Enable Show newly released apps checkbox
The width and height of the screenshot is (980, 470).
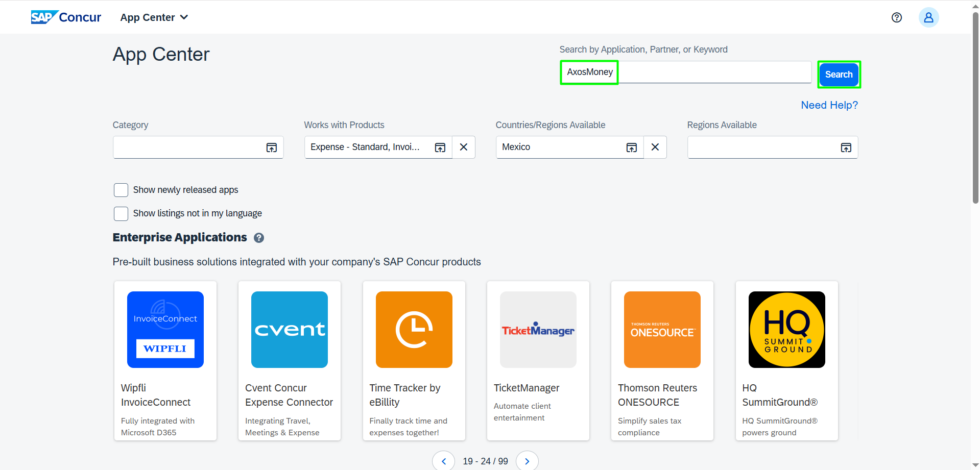pos(121,190)
